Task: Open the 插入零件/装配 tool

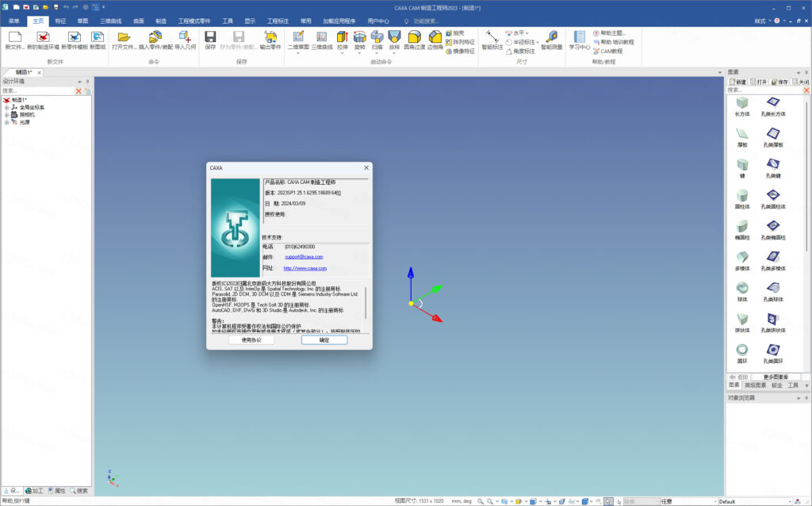Action: [155, 37]
